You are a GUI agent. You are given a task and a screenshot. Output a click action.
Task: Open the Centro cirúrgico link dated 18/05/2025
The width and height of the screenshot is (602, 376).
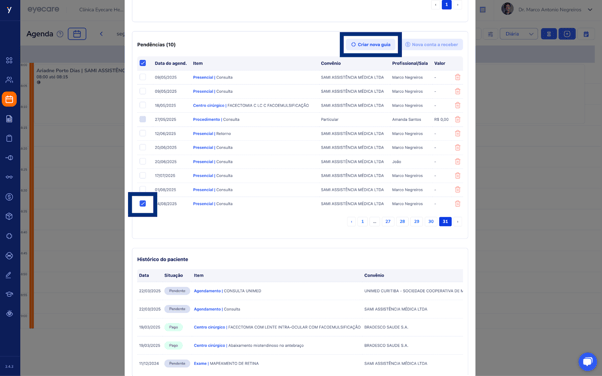pyautogui.click(x=208, y=106)
